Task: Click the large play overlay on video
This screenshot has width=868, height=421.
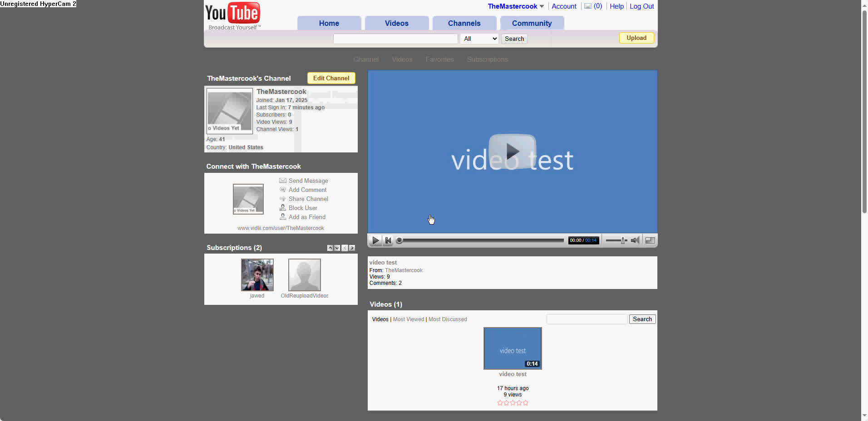Action: tap(512, 152)
